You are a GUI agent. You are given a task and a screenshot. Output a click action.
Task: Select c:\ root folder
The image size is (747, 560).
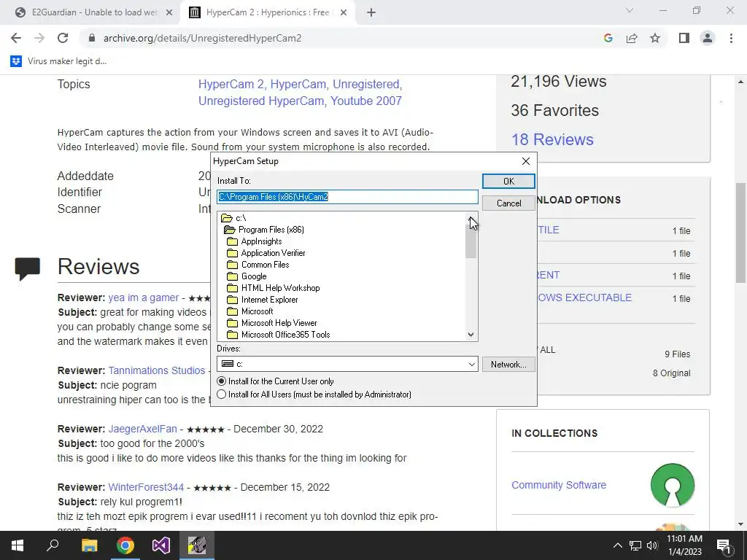click(234, 218)
